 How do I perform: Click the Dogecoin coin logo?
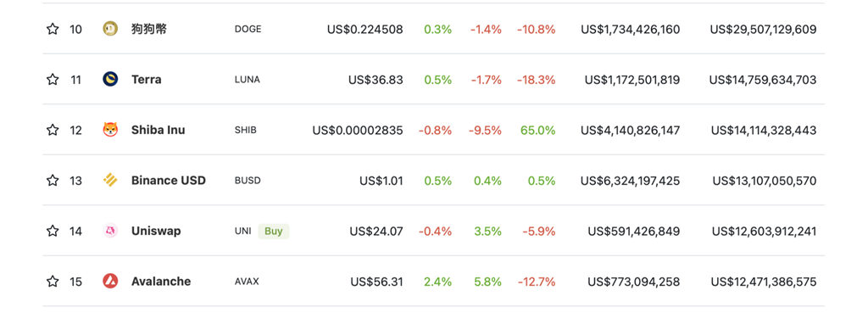point(110,29)
